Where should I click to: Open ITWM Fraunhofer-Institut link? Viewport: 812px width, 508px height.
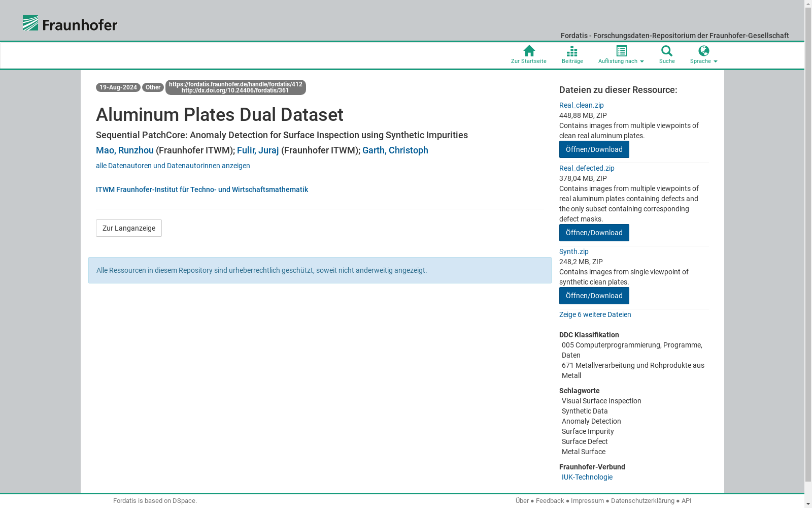(x=202, y=189)
